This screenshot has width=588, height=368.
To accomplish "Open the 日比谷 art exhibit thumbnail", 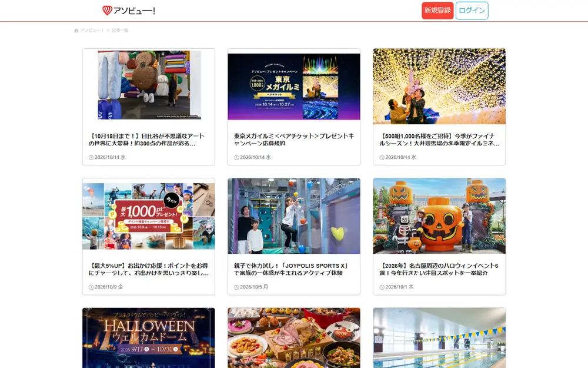I will point(149,85).
